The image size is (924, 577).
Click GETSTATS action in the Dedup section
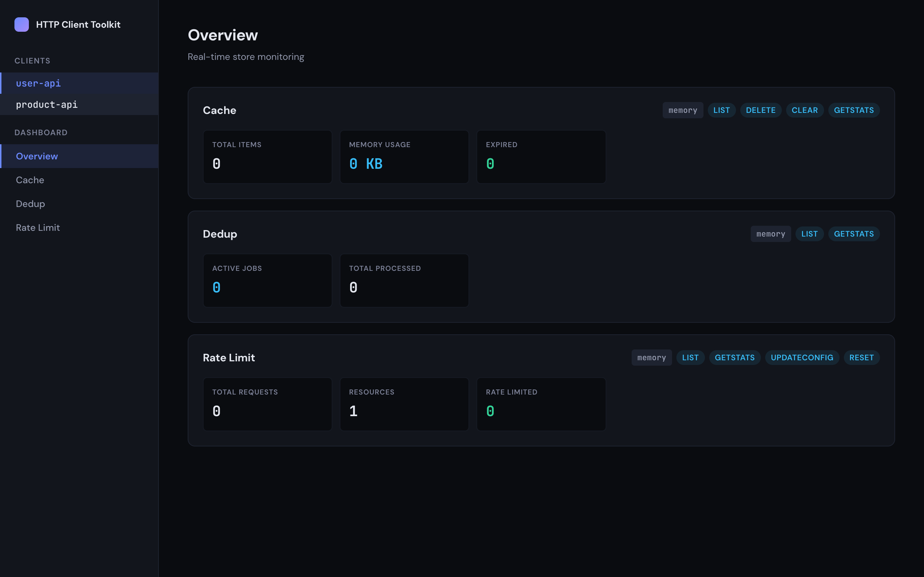[x=854, y=234]
